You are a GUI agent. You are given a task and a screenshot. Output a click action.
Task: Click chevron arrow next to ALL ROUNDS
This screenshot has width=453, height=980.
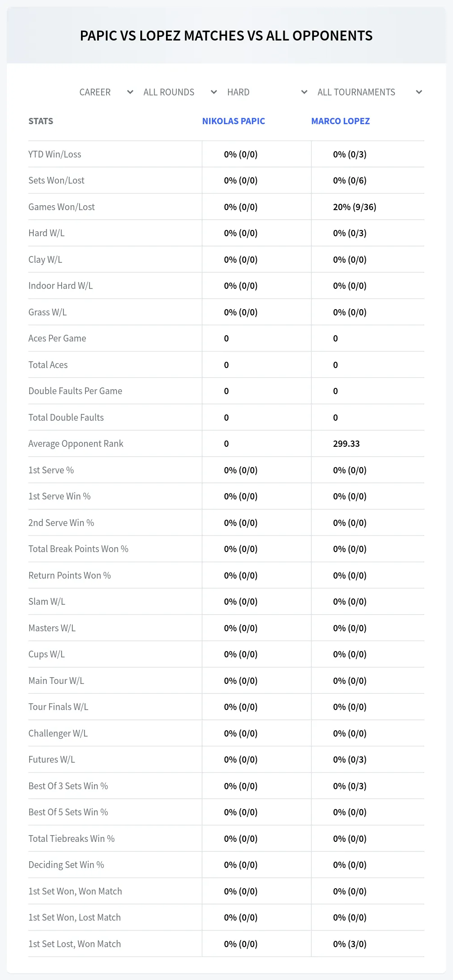214,92
